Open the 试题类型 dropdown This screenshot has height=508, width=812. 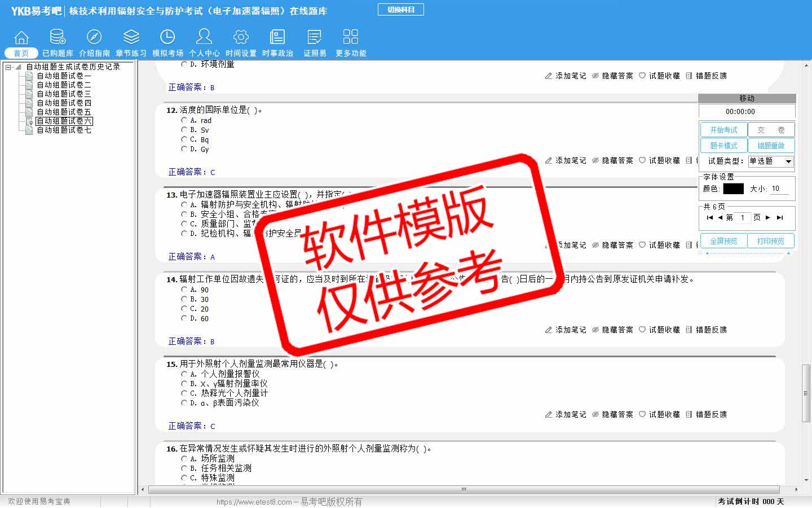[x=788, y=161]
